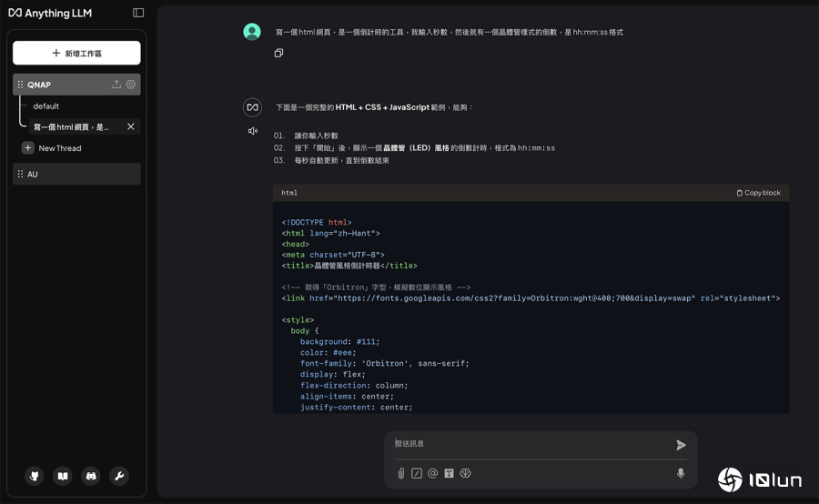Open the AU workspace
Image resolution: width=819 pixels, height=504 pixels.
pyautogui.click(x=76, y=174)
